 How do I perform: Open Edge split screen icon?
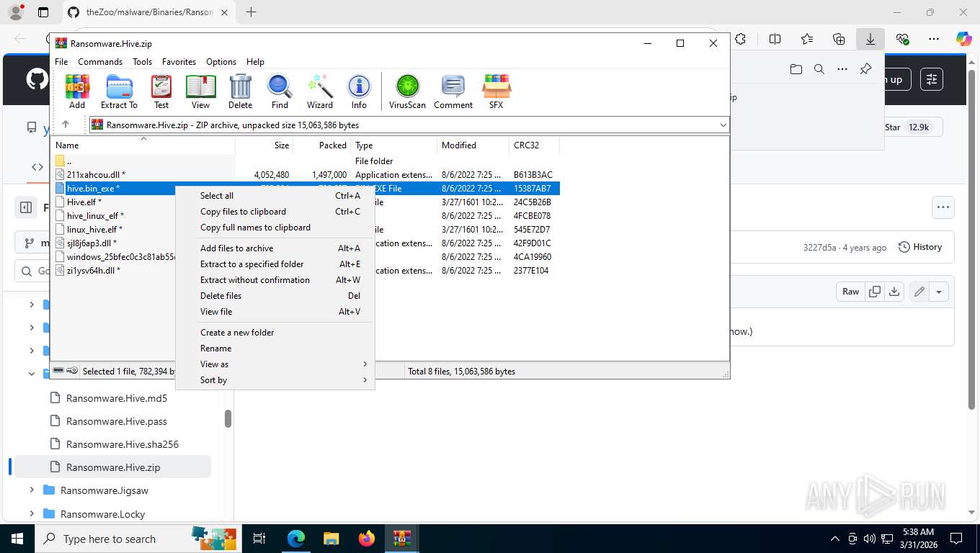[775, 40]
